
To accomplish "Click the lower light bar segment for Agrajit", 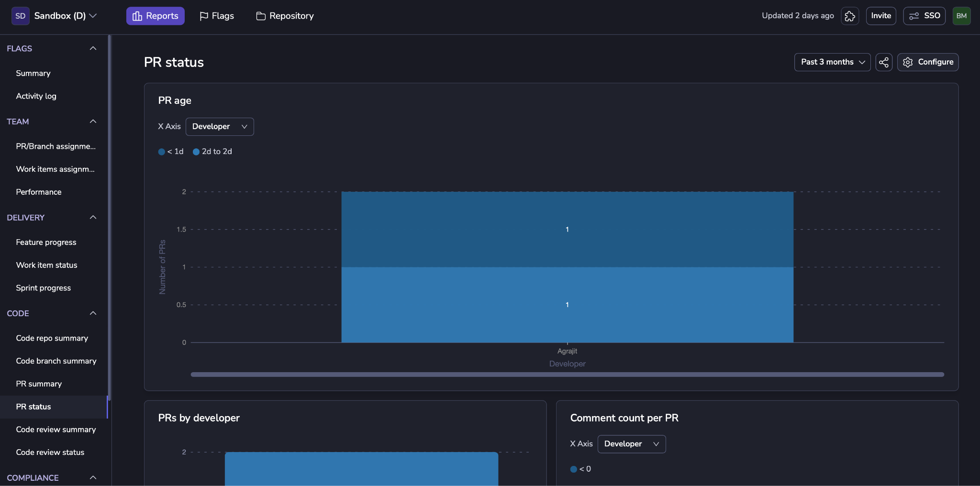I will click(x=567, y=305).
